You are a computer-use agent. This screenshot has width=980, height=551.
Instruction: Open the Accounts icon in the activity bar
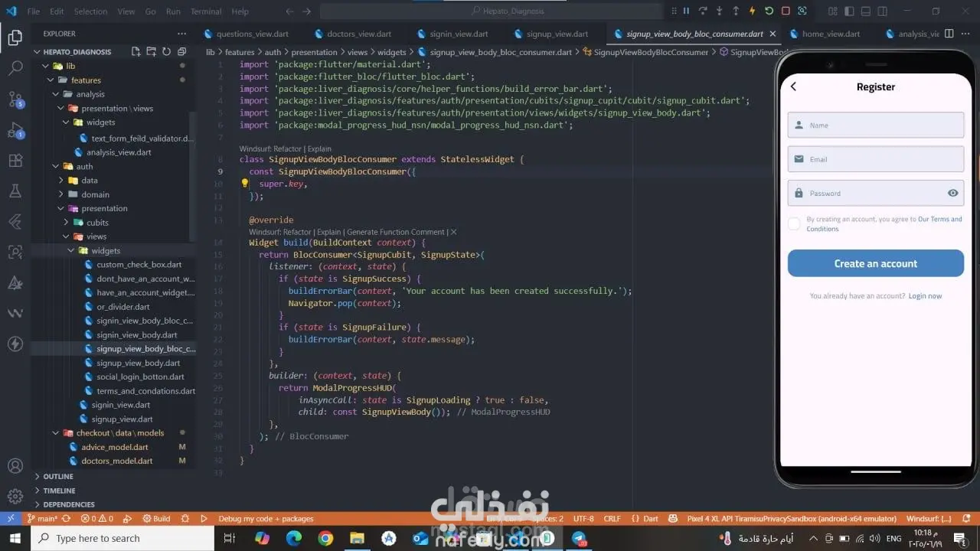coord(15,466)
